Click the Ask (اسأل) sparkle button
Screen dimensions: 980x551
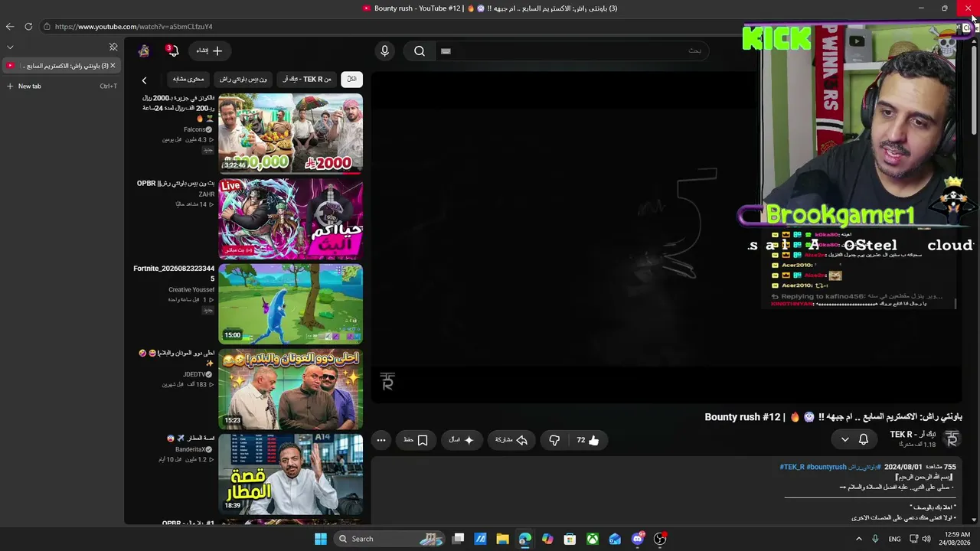(x=462, y=440)
